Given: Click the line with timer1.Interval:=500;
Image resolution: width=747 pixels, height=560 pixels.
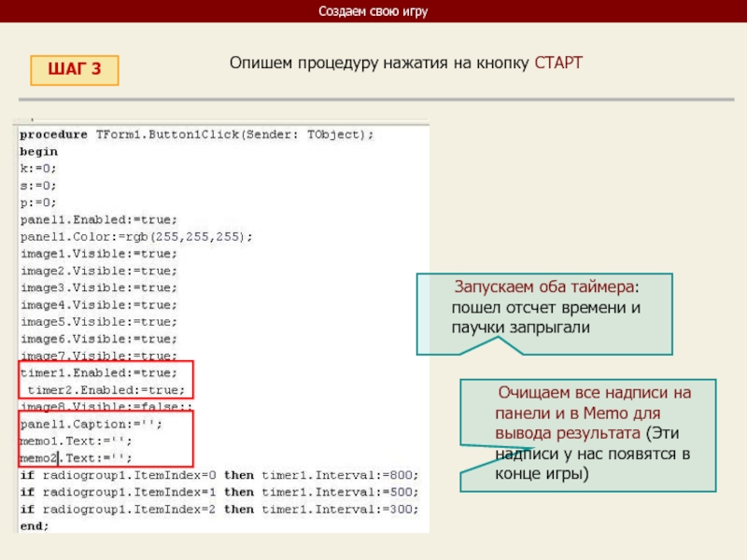Looking at the screenshot, I should [x=219, y=493].
